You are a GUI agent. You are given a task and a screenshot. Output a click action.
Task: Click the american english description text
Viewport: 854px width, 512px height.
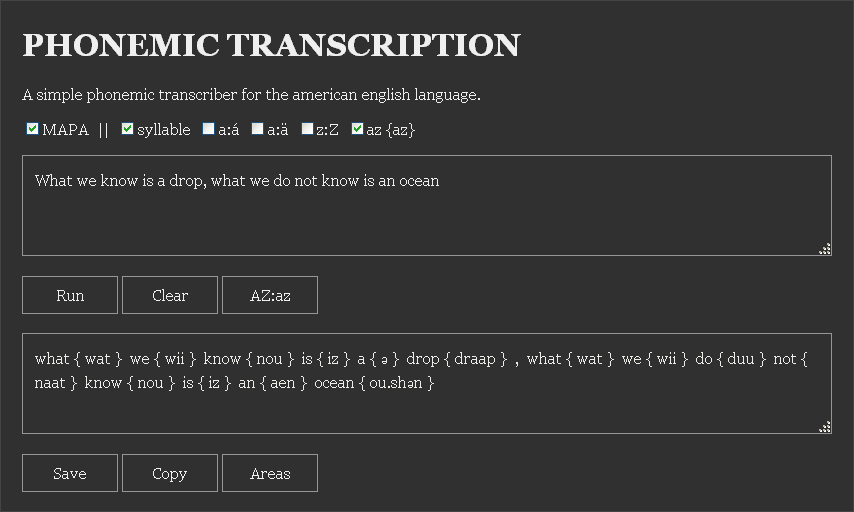click(251, 95)
